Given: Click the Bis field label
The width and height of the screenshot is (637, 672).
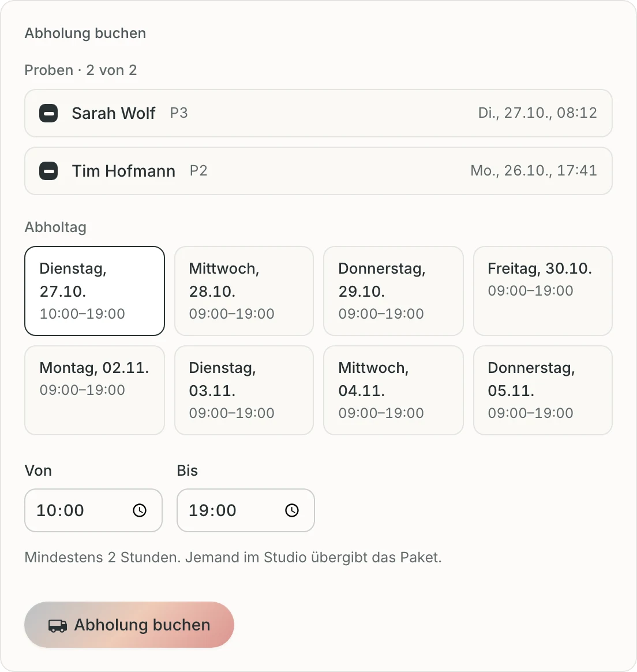Looking at the screenshot, I should [x=187, y=471].
